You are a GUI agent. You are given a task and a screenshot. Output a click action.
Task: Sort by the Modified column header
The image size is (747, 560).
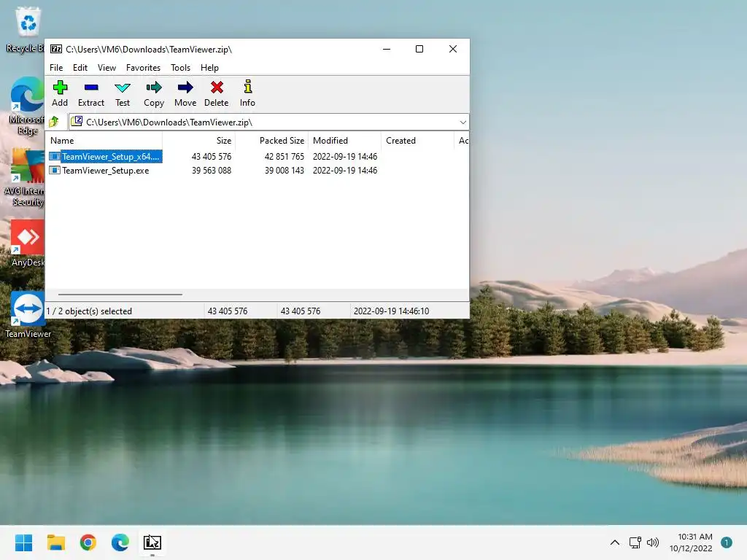tap(344, 141)
